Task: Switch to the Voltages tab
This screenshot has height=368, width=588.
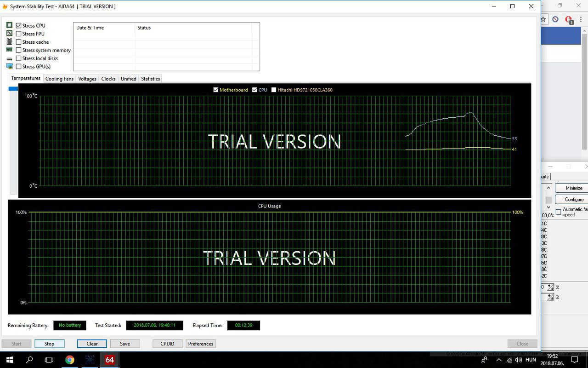Action: point(87,79)
